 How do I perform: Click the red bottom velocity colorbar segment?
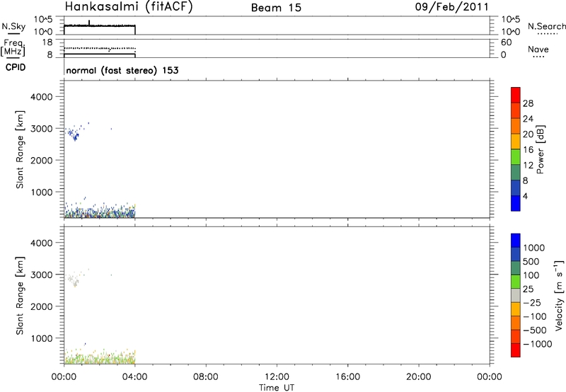click(x=516, y=350)
